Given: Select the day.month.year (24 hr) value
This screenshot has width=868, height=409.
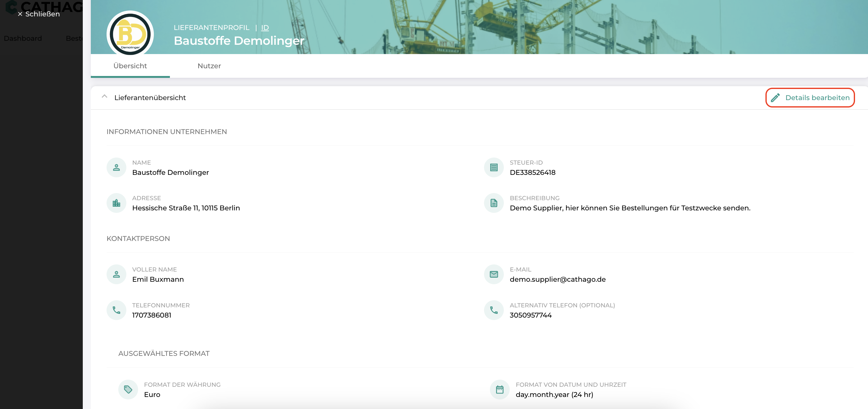Looking at the screenshot, I should tap(554, 395).
